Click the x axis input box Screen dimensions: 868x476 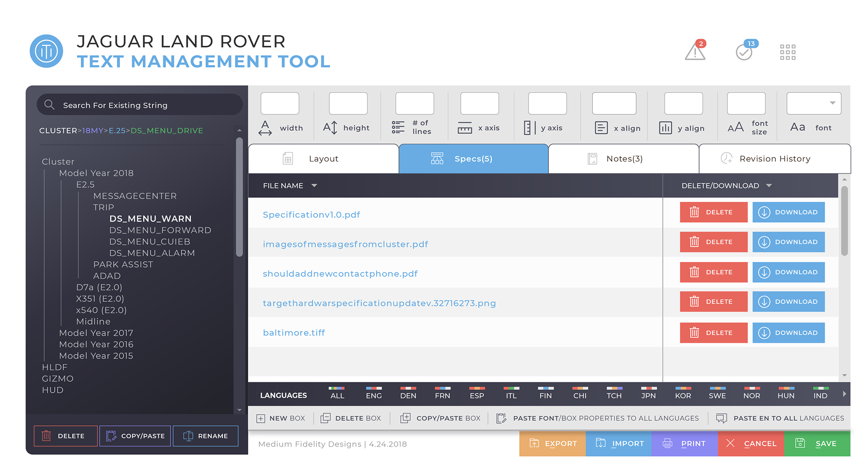(480, 103)
